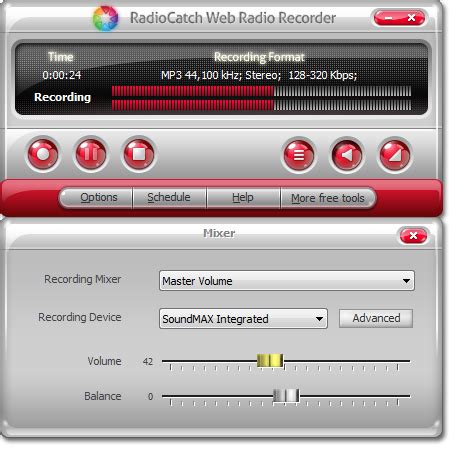Screen dimensions: 458x449
Task: Click the Balance value 0
Action: [150, 396]
